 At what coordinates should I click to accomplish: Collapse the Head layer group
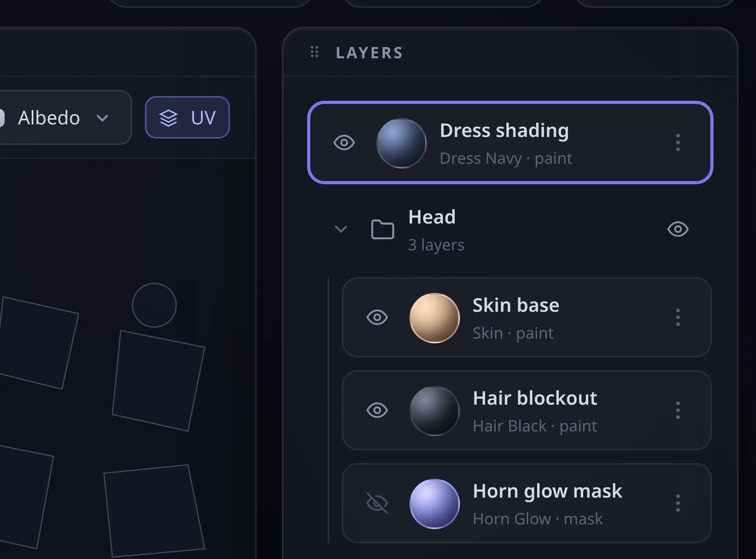[341, 229]
